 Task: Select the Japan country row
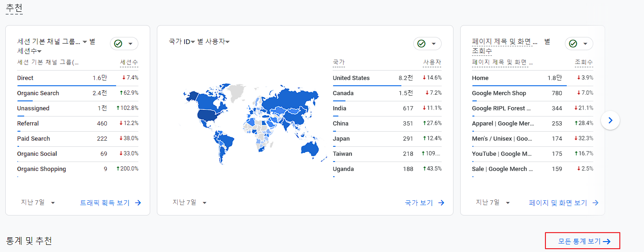point(387,138)
